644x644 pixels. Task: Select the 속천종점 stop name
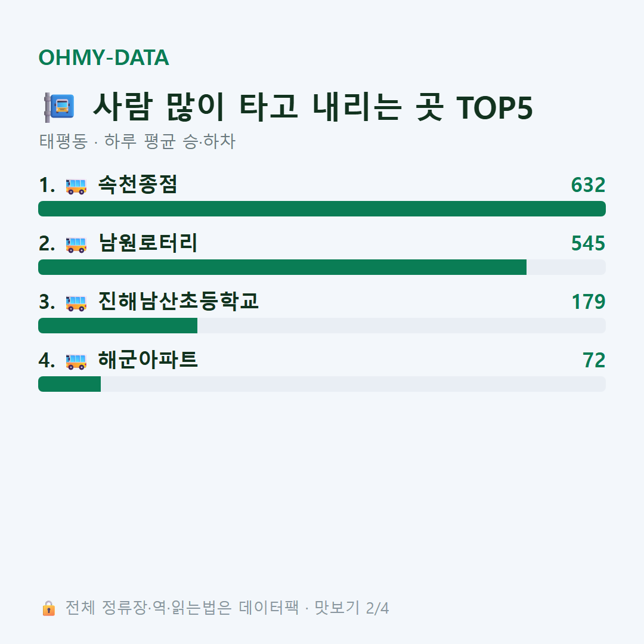pos(138,184)
